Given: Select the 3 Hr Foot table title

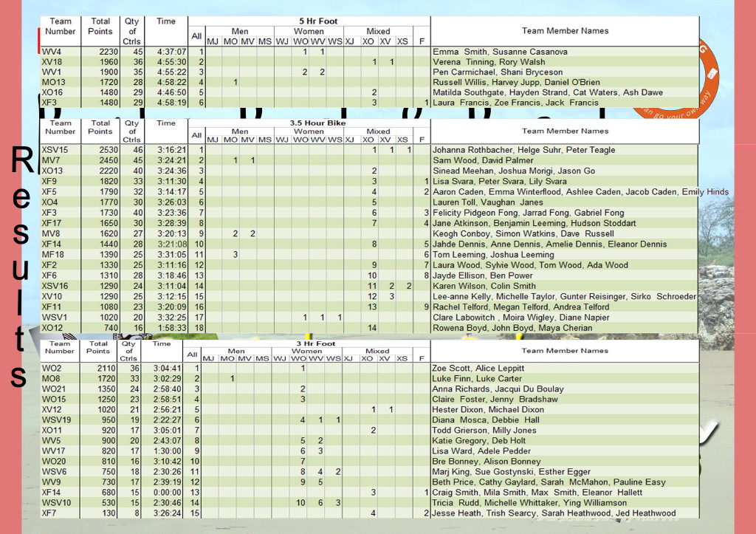Looking at the screenshot, I should (318, 343).
